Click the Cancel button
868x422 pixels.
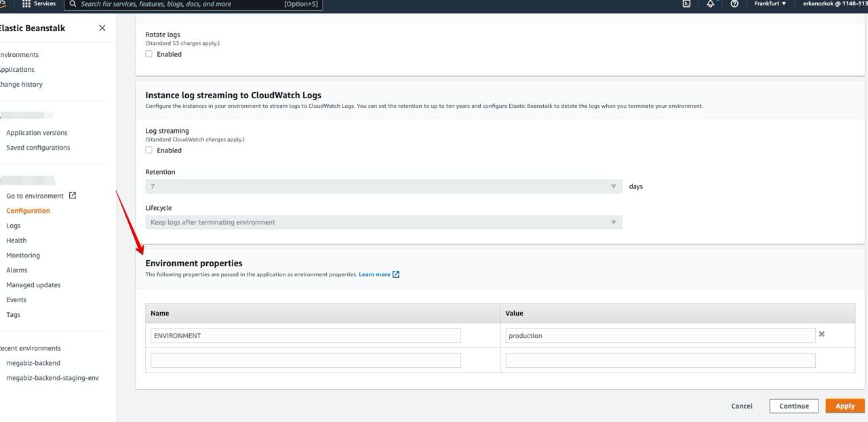[742, 406]
